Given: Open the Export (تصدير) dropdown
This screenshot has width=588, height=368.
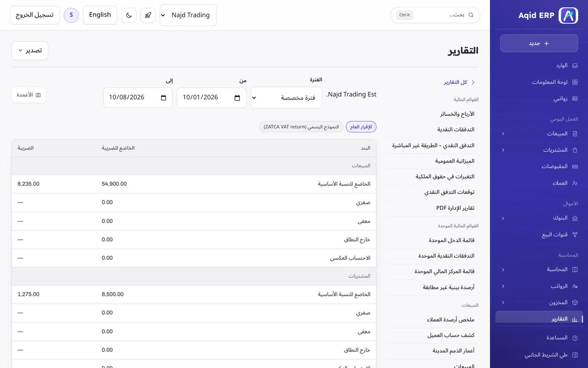Looking at the screenshot, I should coord(30,51).
